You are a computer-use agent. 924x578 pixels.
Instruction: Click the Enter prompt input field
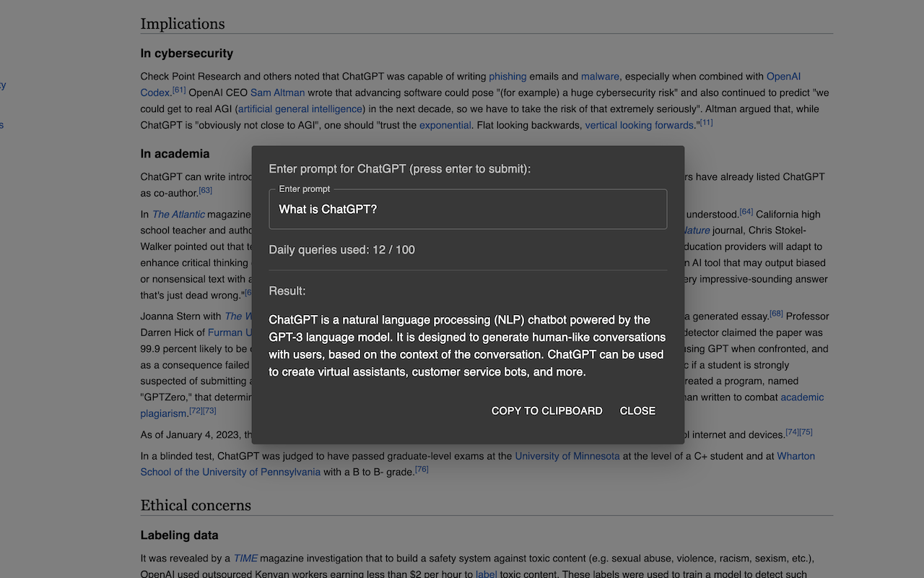468,209
